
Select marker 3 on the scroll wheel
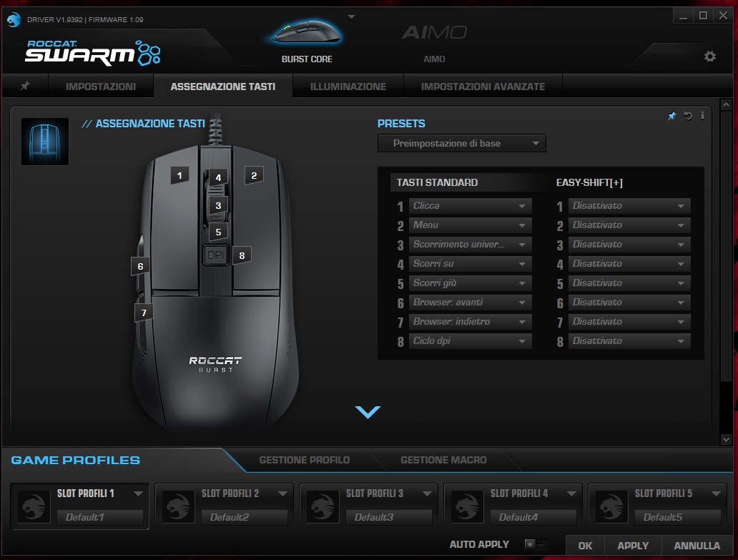tap(218, 206)
